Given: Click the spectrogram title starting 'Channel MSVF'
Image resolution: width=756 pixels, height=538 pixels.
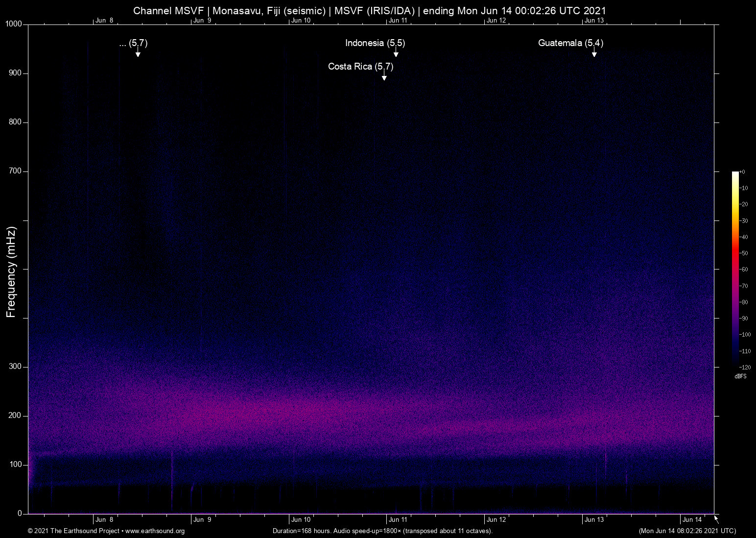Looking at the screenshot, I should pyautogui.click(x=370, y=11).
